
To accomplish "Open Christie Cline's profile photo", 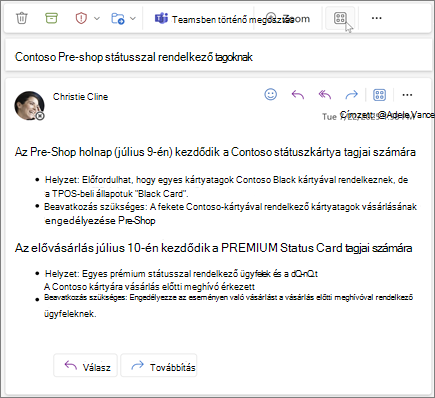I will tap(29, 106).
